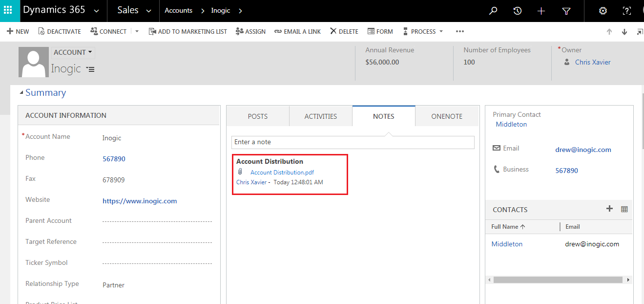Click DEACTIVATE in the command bar
Screen dimensions: 644x304
coord(60,31)
